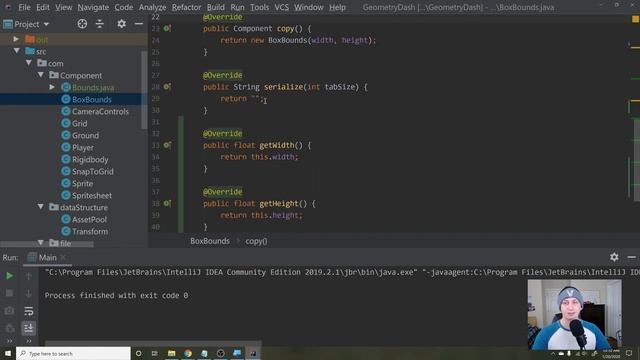
Task: Open the Tools menu
Action: point(260,7)
